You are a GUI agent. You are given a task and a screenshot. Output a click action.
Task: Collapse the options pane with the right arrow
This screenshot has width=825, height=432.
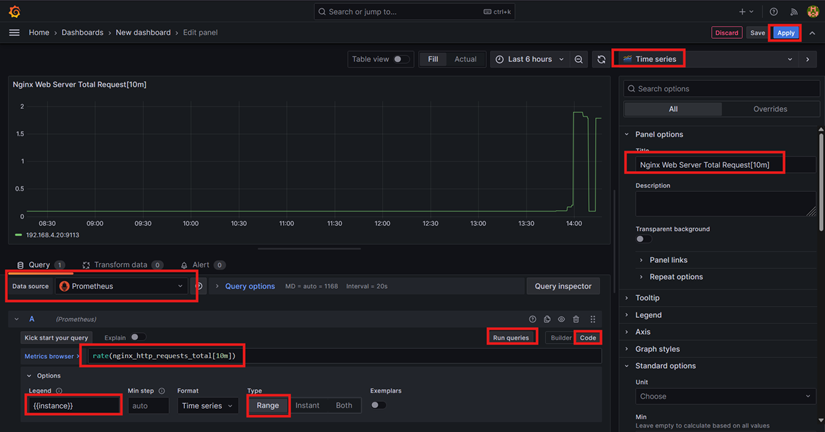click(808, 59)
